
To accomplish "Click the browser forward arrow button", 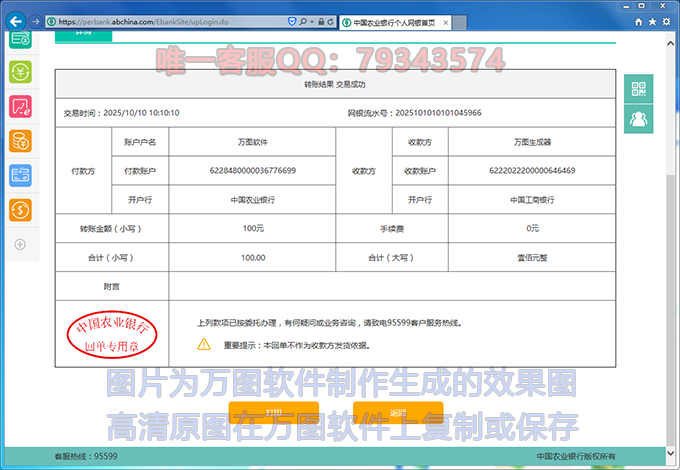I will point(36,20).
